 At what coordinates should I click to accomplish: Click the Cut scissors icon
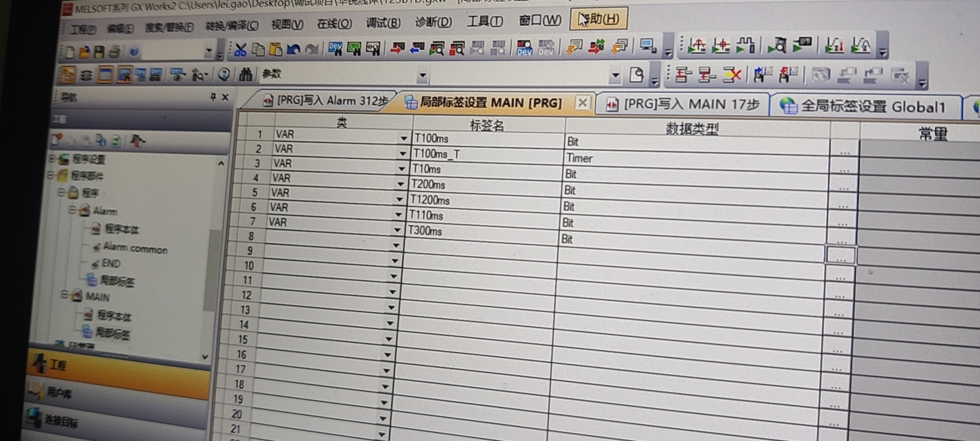pyautogui.click(x=240, y=50)
